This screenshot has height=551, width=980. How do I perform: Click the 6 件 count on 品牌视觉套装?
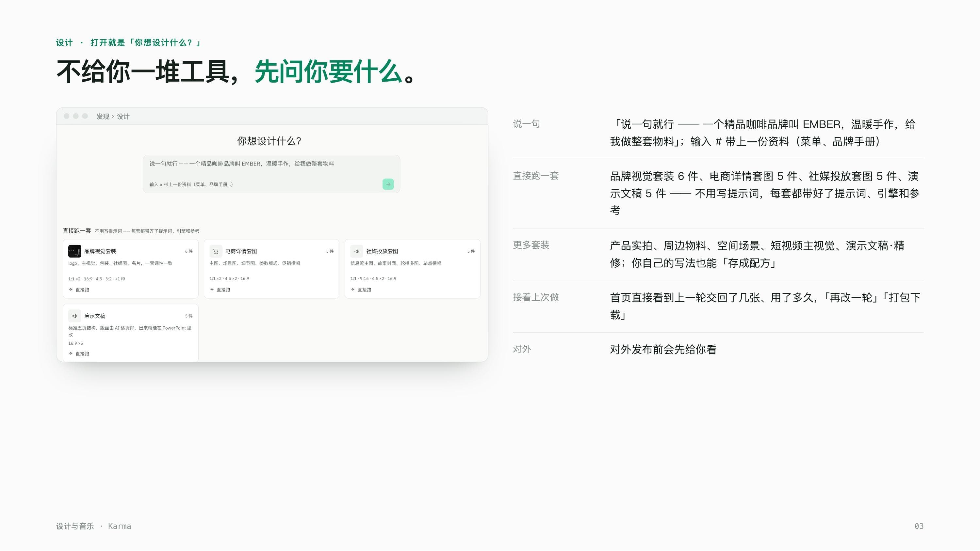(189, 251)
